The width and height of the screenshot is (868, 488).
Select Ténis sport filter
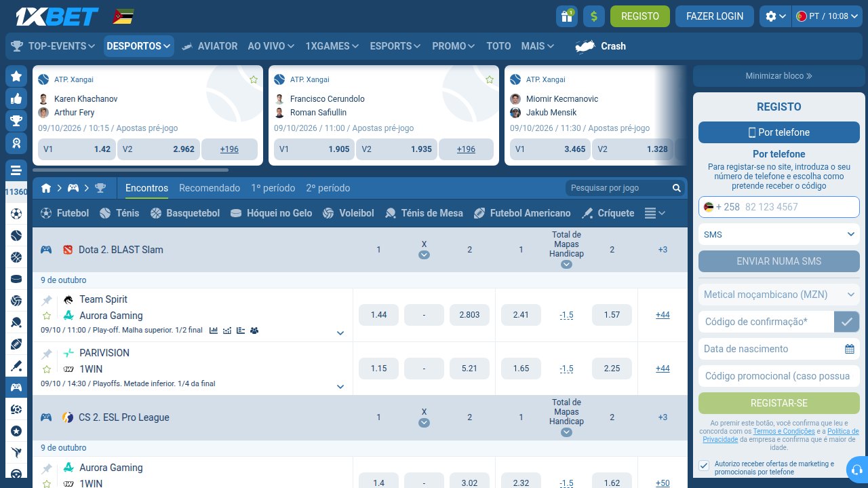[119, 213]
